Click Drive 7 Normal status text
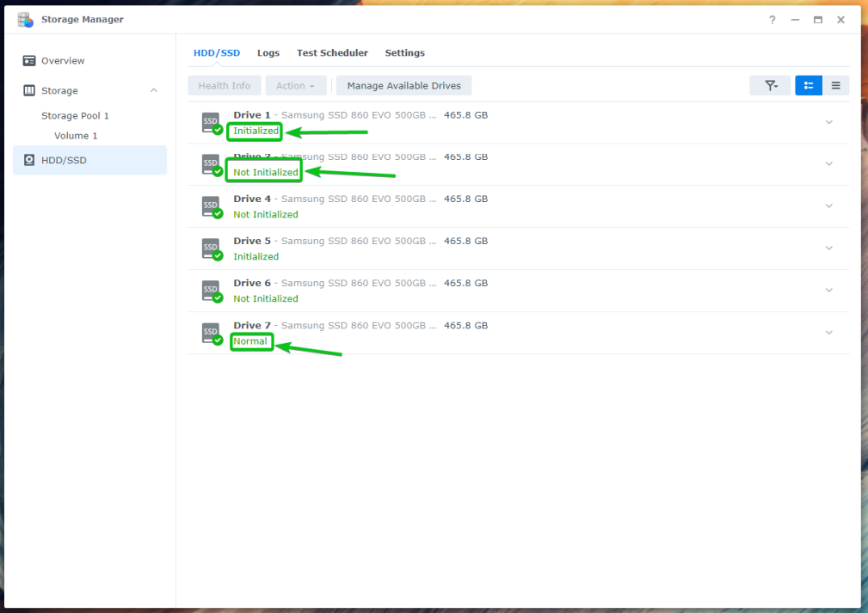 tap(250, 341)
